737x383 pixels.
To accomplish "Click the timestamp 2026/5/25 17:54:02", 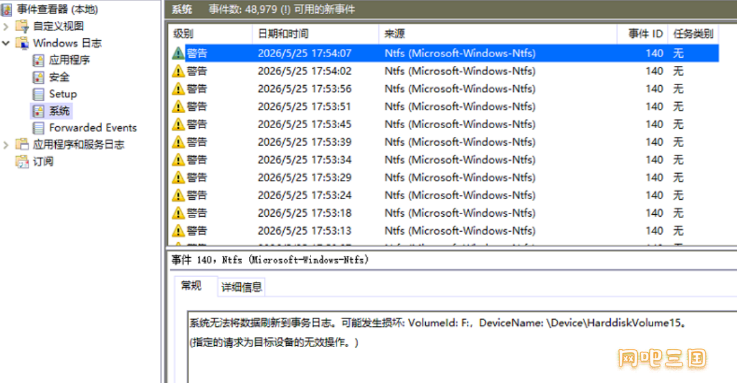I will click(305, 71).
